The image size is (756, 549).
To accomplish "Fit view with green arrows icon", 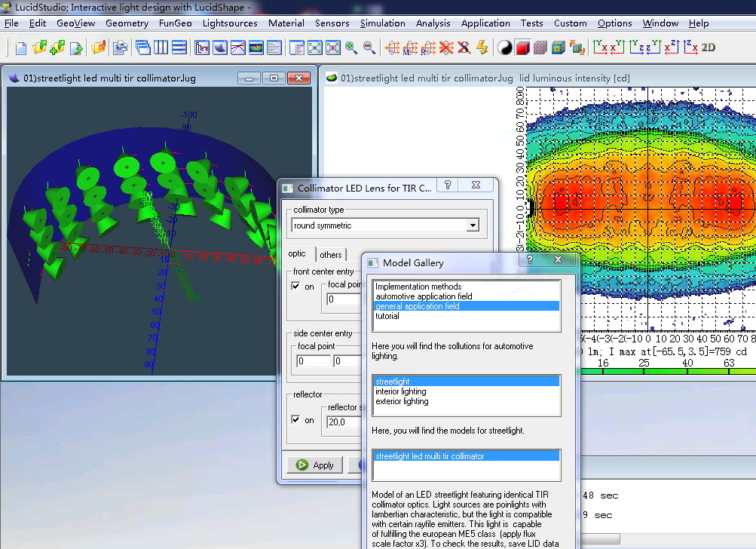I will pyautogui.click(x=314, y=48).
